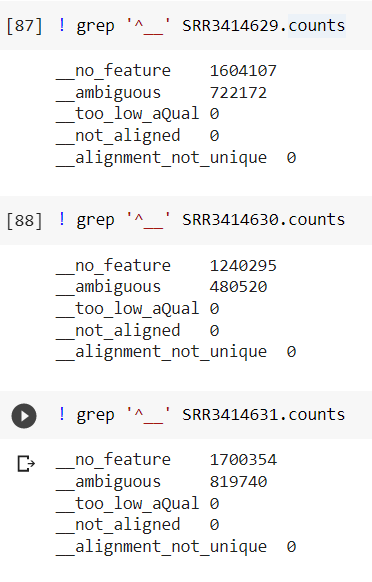
Task: Click __alignment_not_unique in SRR3414631 output
Action: point(161,547)
